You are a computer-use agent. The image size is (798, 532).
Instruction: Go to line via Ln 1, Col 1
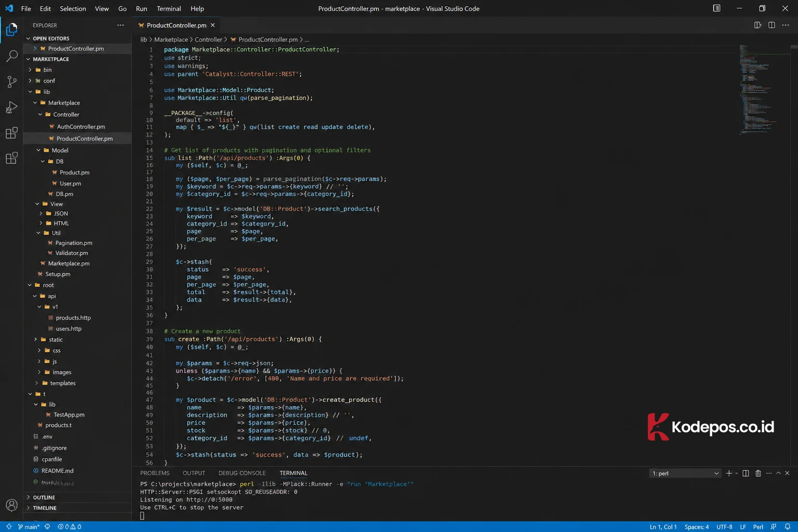point(663,527)
